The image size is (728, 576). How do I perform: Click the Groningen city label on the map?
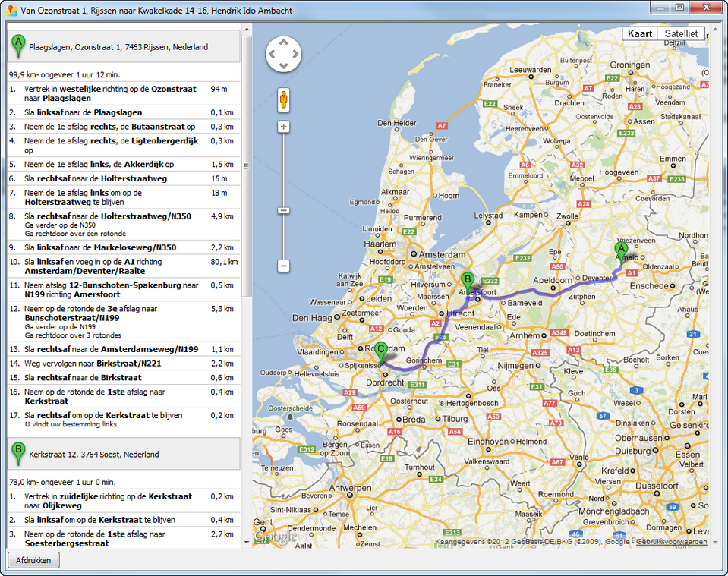[x=630, y=65]
